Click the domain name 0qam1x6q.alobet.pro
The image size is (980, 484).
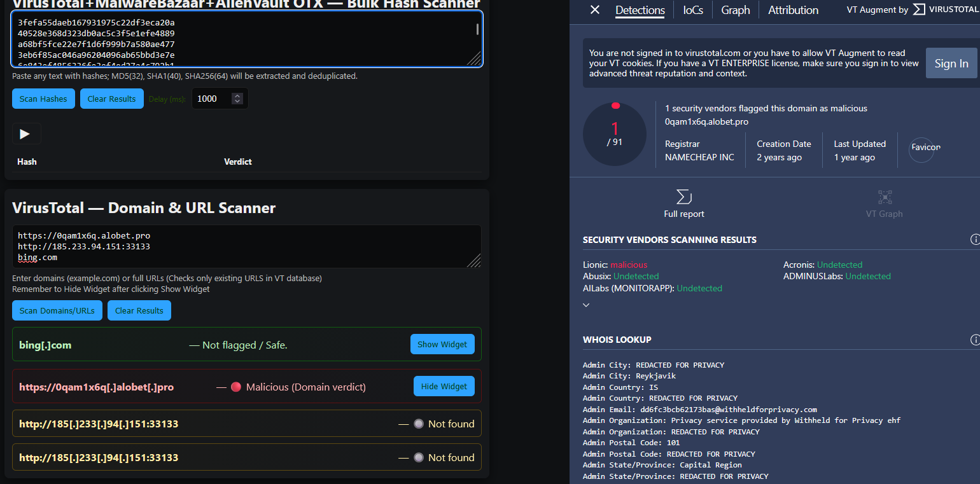[706, 121]
